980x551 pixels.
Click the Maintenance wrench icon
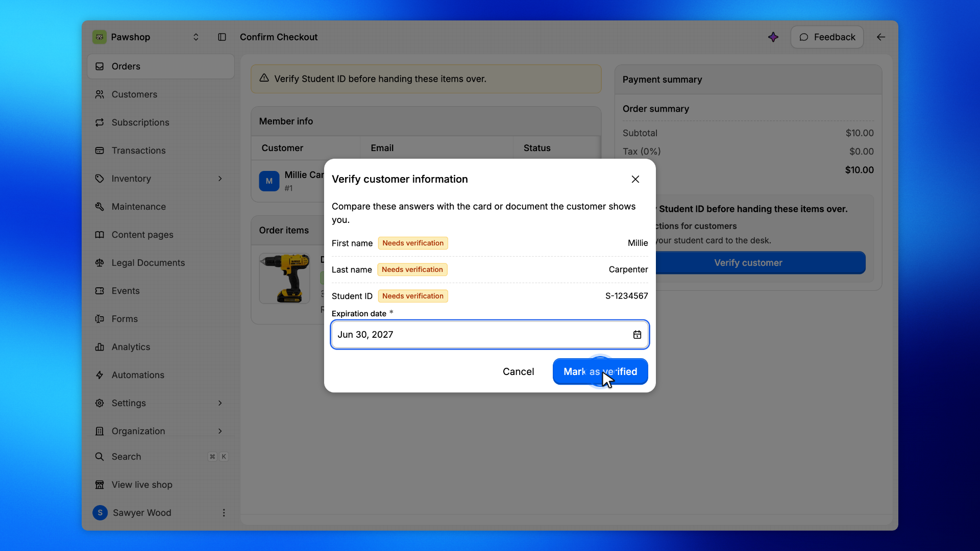pos(100,207)
